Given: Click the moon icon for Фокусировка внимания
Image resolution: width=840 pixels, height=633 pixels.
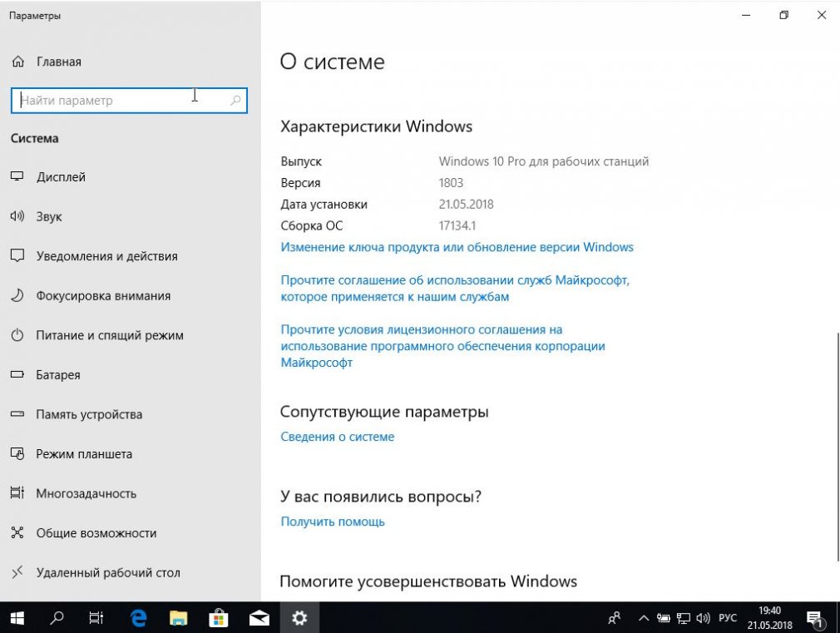Looking at the screenshot, I should pyautogui.click(x=17, y=295).
